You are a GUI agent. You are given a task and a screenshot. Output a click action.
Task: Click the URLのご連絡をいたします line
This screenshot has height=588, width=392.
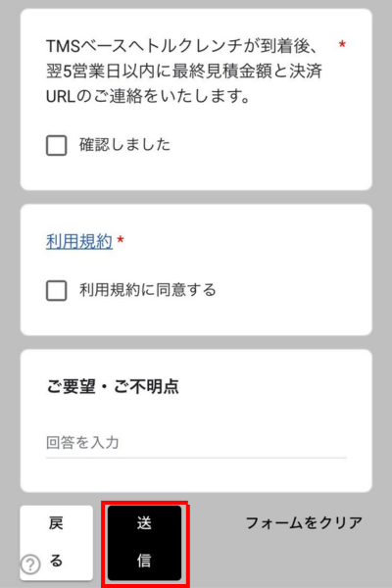tap(148, 96)
